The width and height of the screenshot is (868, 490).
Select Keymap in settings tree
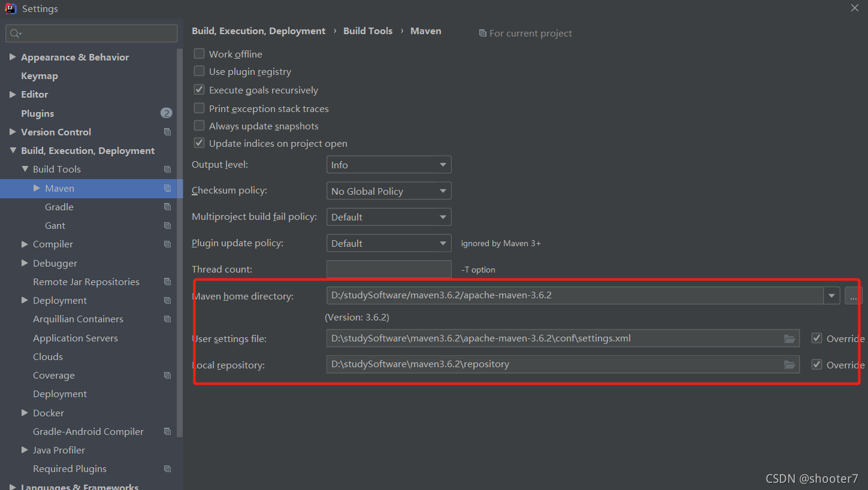[x=40, y=76]
